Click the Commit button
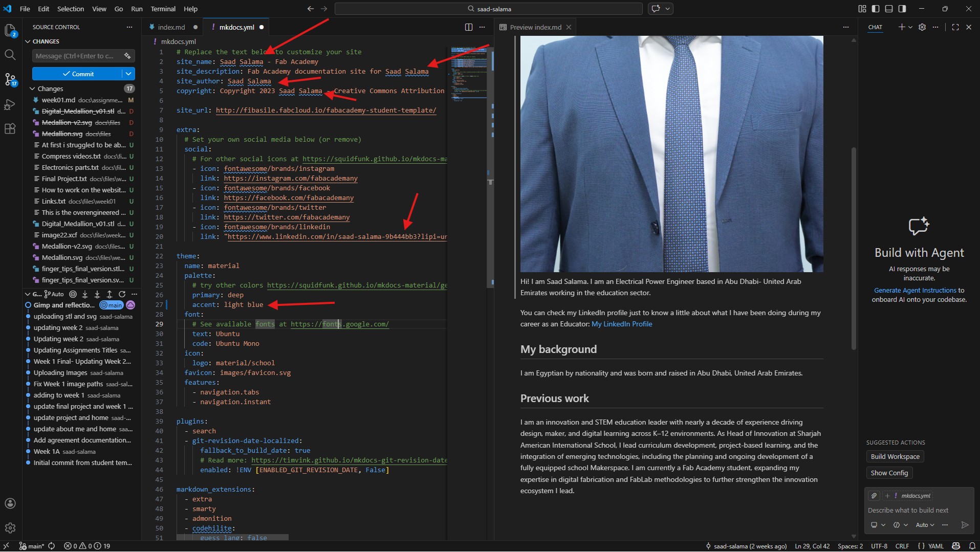 [78, 74]
